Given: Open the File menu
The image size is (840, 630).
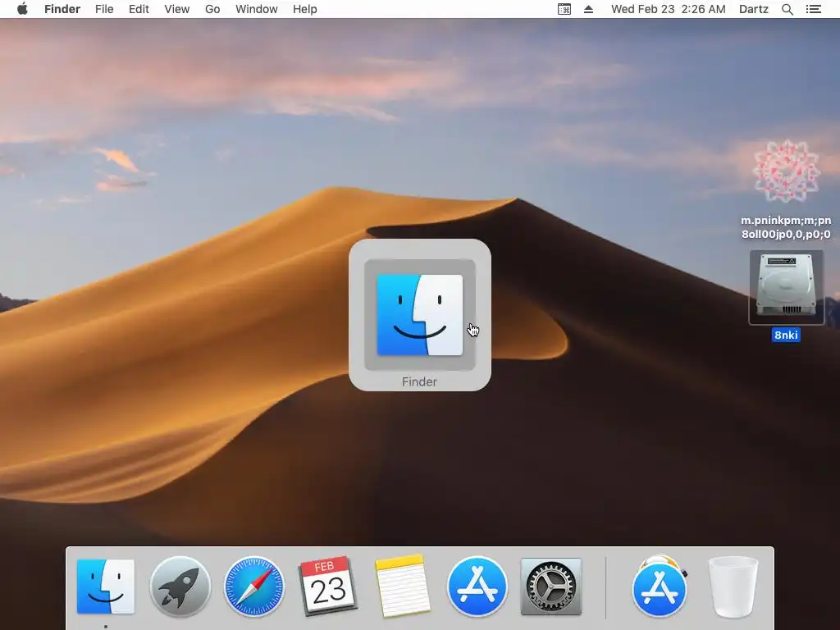Looking at the screenshot, I should 104,9.
